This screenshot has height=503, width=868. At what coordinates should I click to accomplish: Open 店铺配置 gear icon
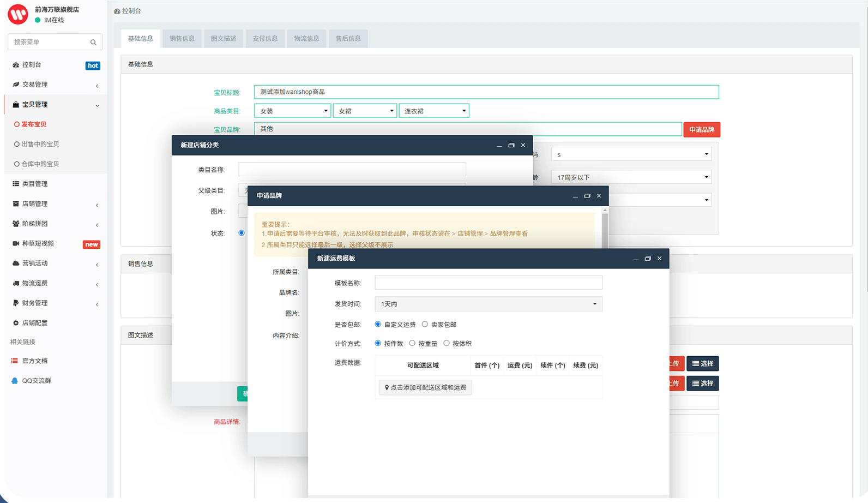(16, 323)
